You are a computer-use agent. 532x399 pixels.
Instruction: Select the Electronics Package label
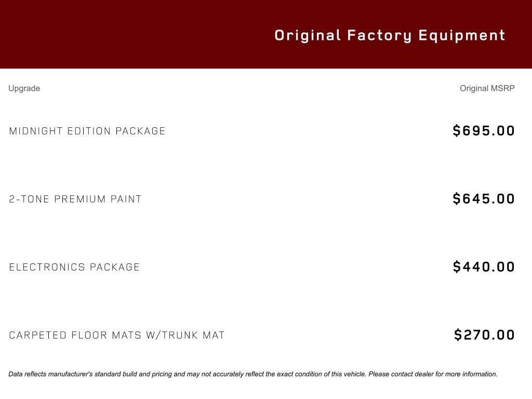pos(74,267)
